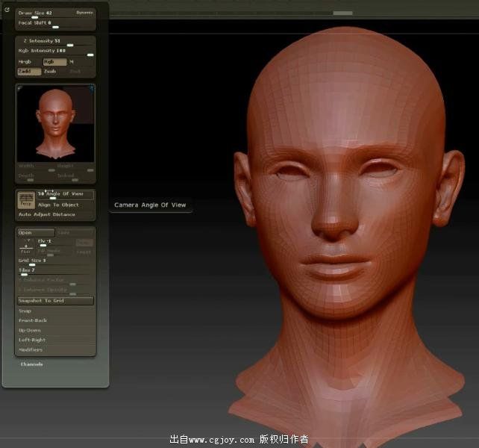Toggle the Dynamic draw size button
This screenshot has width=479, height=448.
click(x=84, y=13)
